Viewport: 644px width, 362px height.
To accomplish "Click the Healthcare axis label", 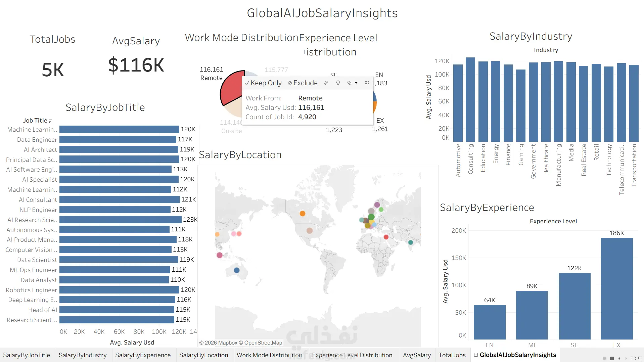I will tap(546, 159).
